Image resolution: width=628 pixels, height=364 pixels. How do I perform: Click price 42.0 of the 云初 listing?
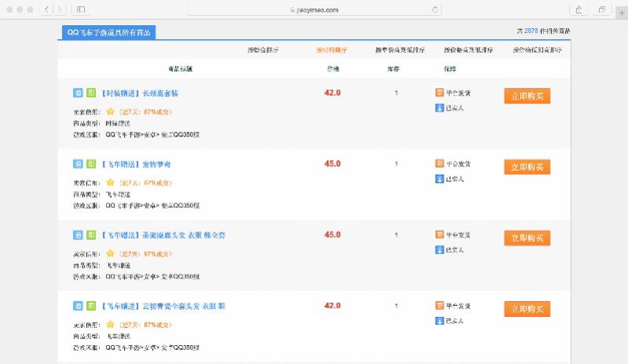click(x=332, y=305)
